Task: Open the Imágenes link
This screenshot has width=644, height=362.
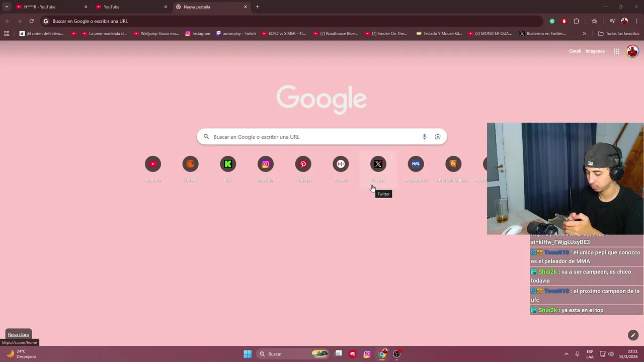Action: coord(595,51)
